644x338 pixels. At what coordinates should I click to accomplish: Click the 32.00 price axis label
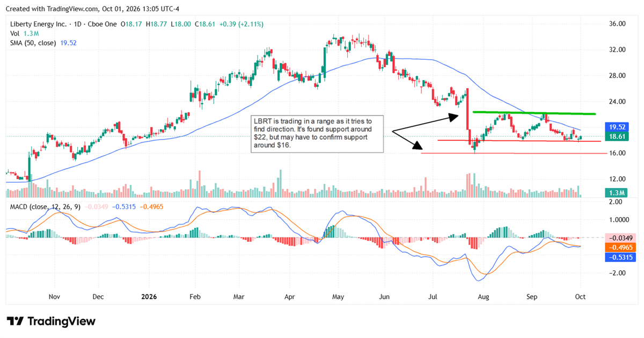click(617, 50)
